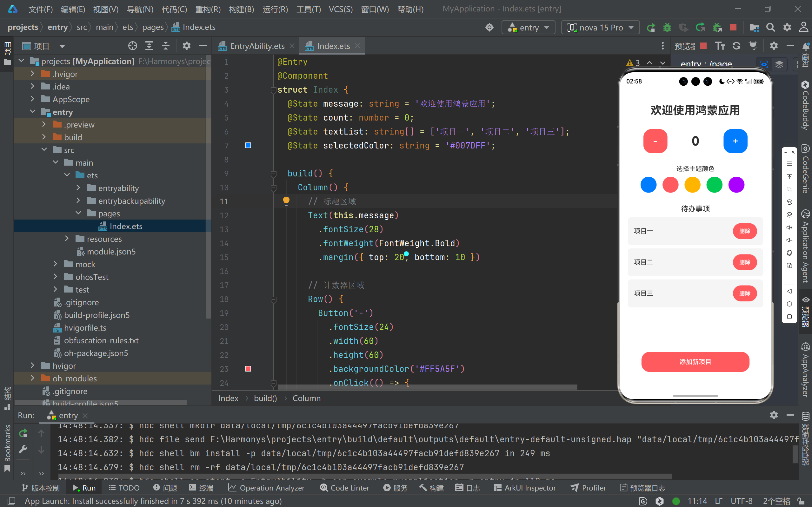The height and width of the screenshot is (507, 812).
Task: Tap the 添加新项目 button in preview
Action: coord(695,362)
